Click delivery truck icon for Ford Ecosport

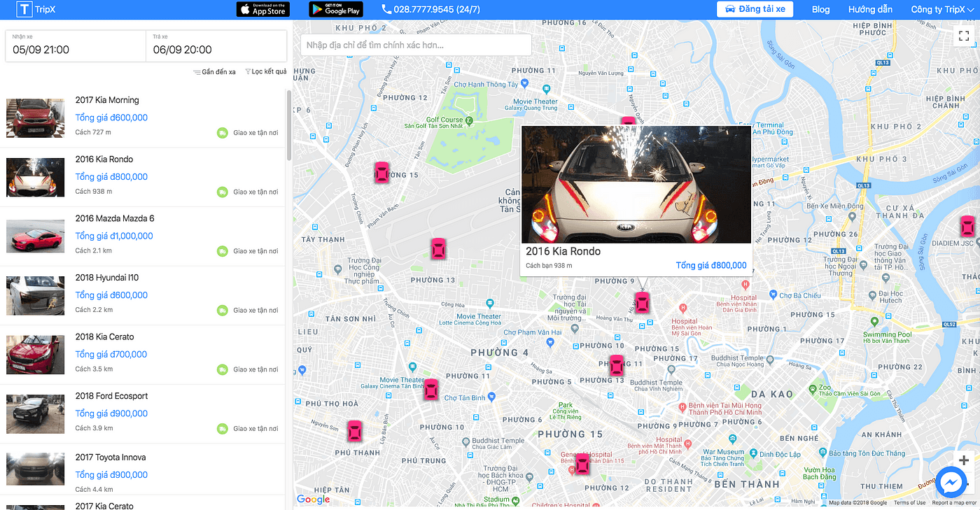pyautogui.click(x=223, y=428)
